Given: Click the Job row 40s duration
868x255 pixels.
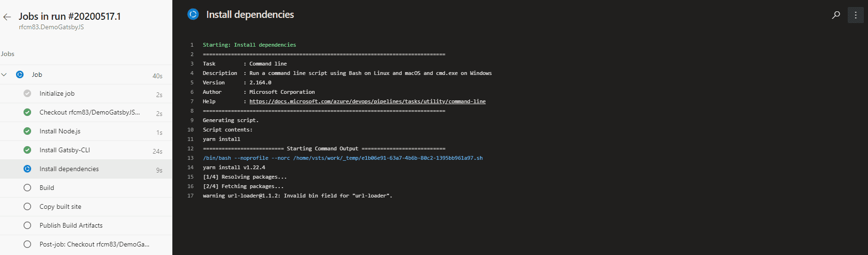Looking at the screenshot, I should tap(157, 76).
